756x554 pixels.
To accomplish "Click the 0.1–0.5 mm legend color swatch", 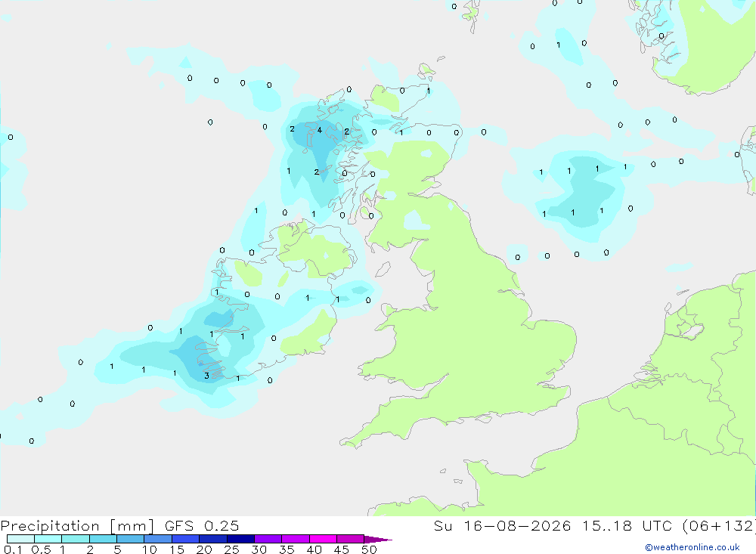I will pyautogui.click(x=20, y=539).
